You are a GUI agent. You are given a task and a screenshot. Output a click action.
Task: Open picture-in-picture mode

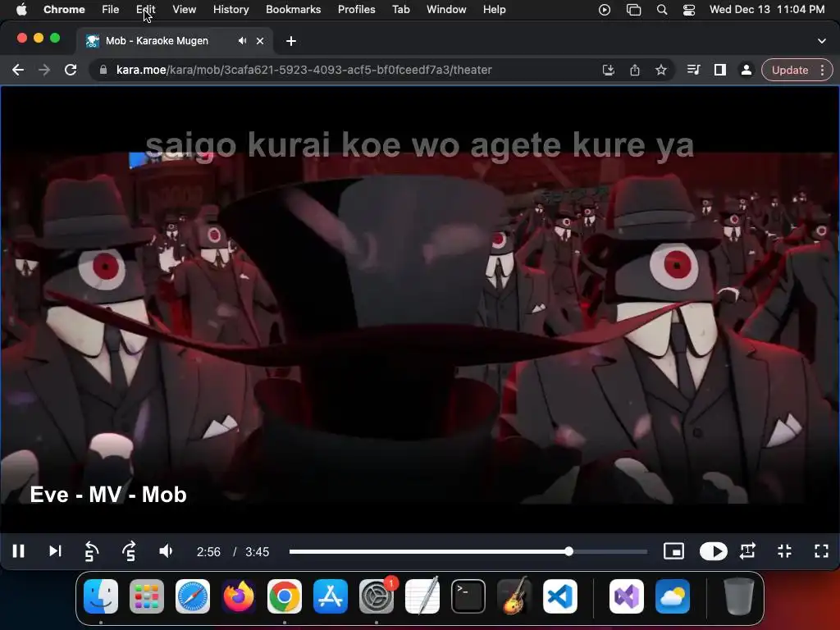click(673, 551)
